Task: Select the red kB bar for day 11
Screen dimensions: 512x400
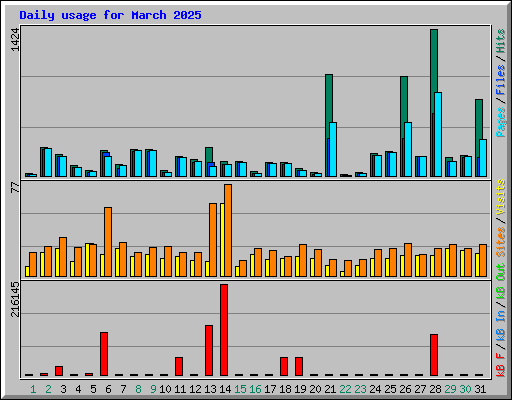Action: coord(179,366)
